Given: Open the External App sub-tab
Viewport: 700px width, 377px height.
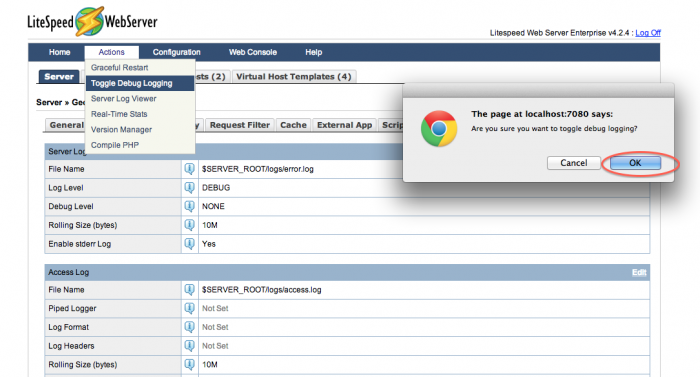Looking at the screenshot, I should pyautogui.click(x=344, y=125).
